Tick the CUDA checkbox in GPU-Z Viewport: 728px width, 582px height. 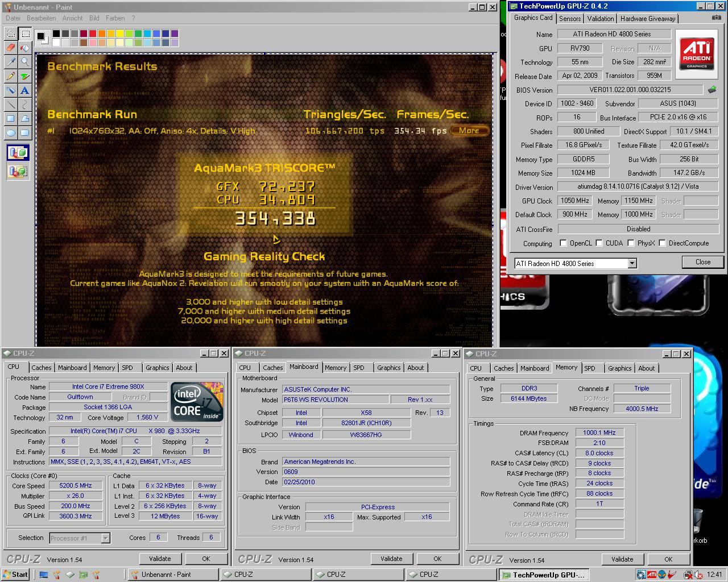point(599,243)
